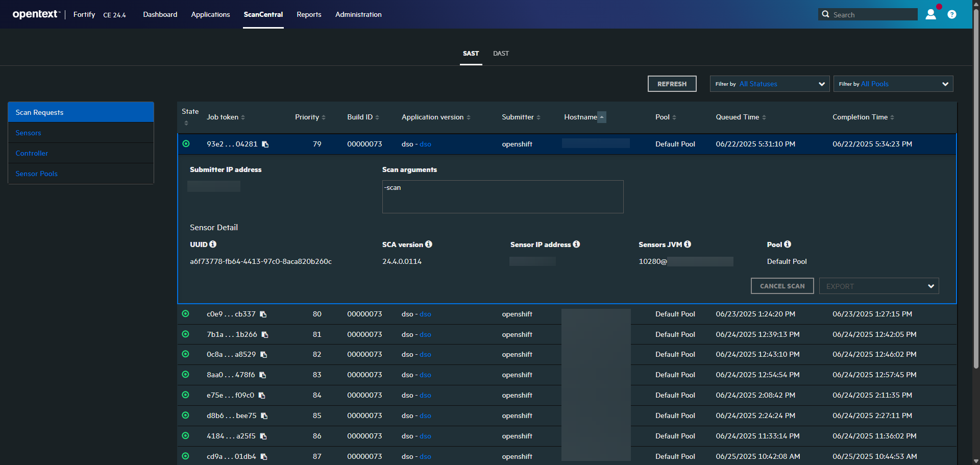Screen dimensions: 980x465
Task: Switch to the DAST tab
Action: (501, 54)
